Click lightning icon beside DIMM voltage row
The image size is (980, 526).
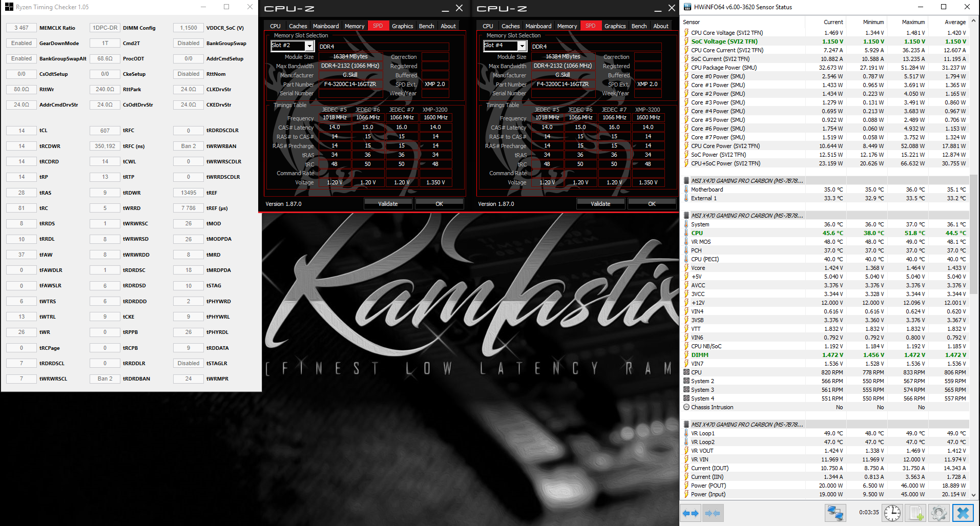[686, 355]
